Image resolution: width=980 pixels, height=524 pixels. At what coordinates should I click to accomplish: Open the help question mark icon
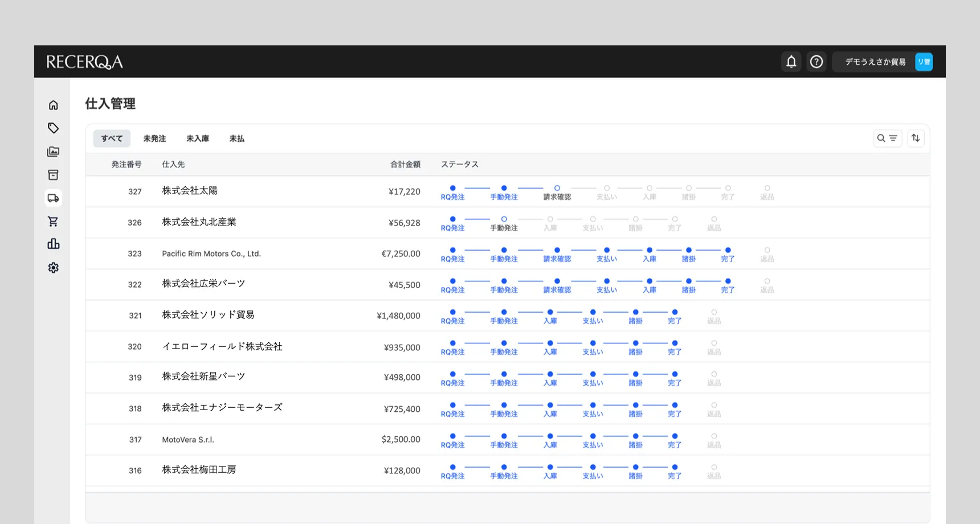[816, 62]
